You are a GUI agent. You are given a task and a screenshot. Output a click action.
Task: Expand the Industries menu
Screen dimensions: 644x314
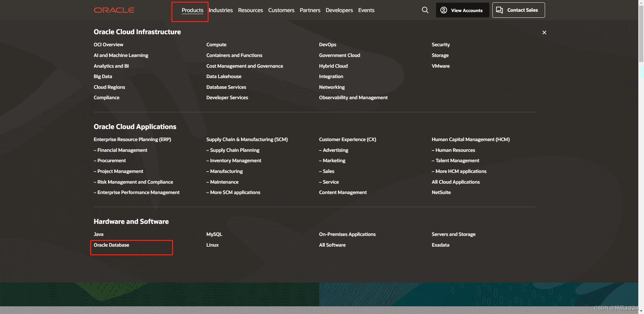pos(220,10)
